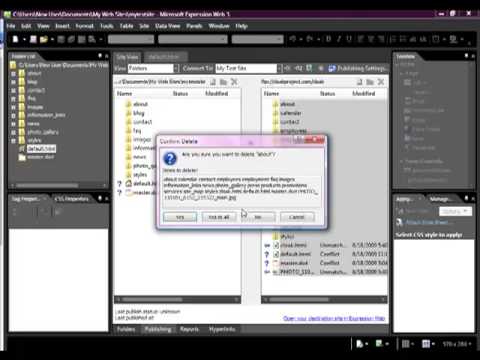The image size is (480, 360).
Task: Switch to the CSS Properties panel tab
Action: (72, 199)
